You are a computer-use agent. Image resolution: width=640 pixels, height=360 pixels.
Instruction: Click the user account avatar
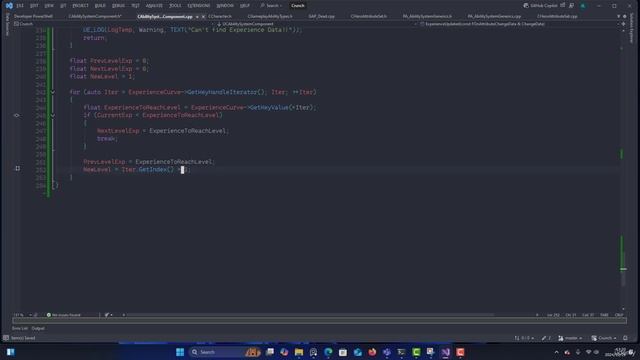point(583,6)
